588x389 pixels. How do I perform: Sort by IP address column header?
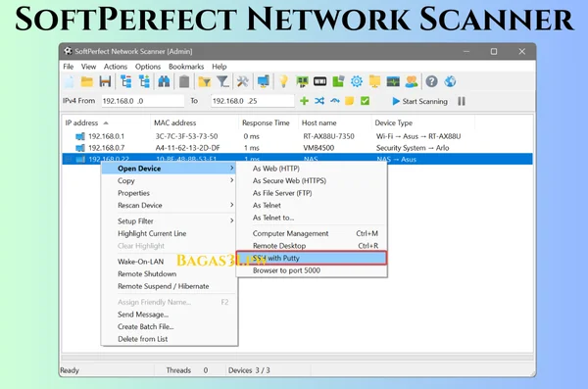coord(106,122)
